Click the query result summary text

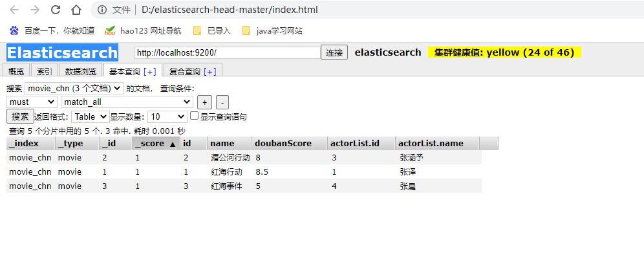[x=97, y=131]
